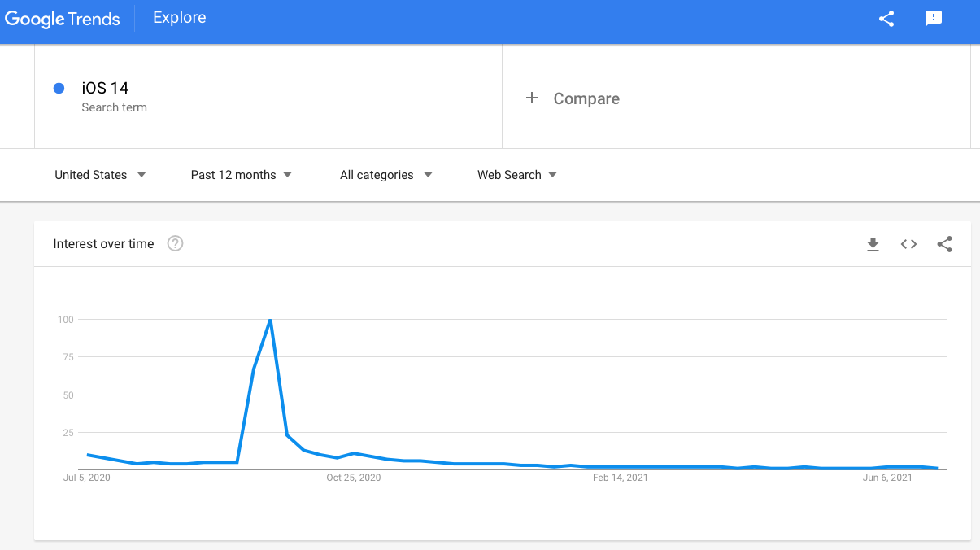Click the Interest over time heading

coord(103,244)
